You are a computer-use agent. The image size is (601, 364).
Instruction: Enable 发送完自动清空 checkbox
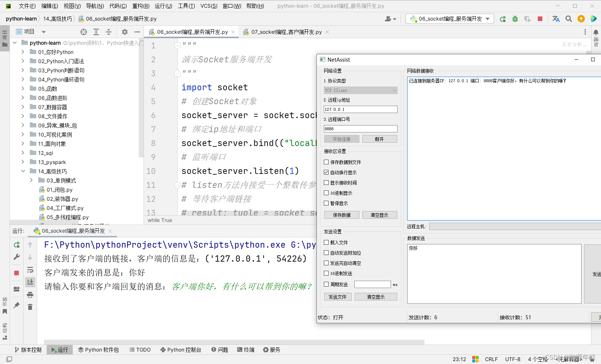tap(326, 263)
